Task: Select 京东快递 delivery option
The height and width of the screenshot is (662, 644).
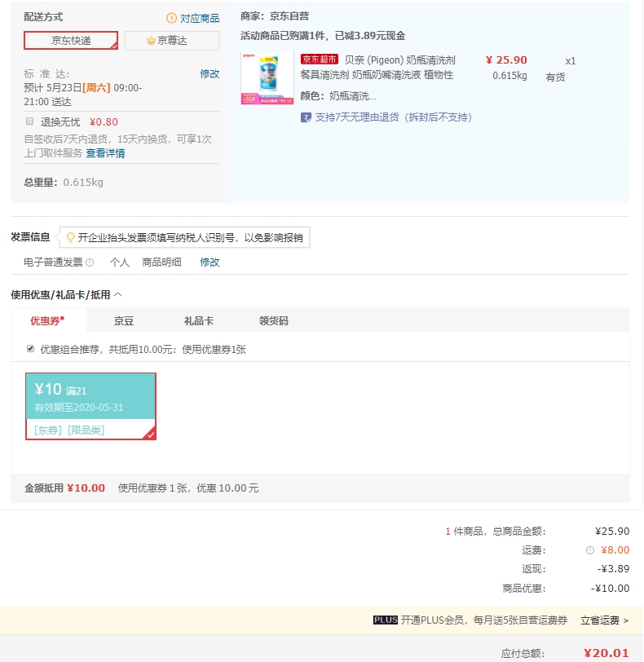Action: click(x=71, y=41)
